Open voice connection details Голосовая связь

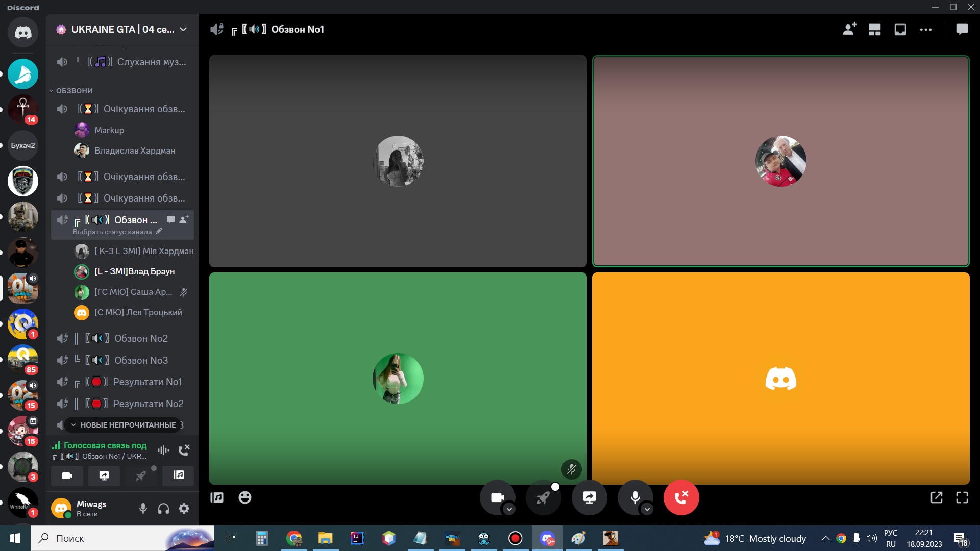click(105, 445)
